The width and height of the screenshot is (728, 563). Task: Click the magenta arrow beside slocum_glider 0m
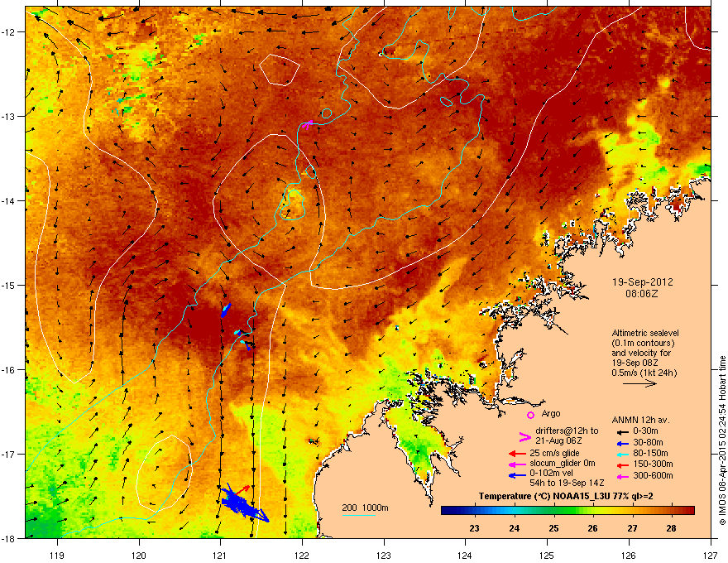(x=517, y=464)
